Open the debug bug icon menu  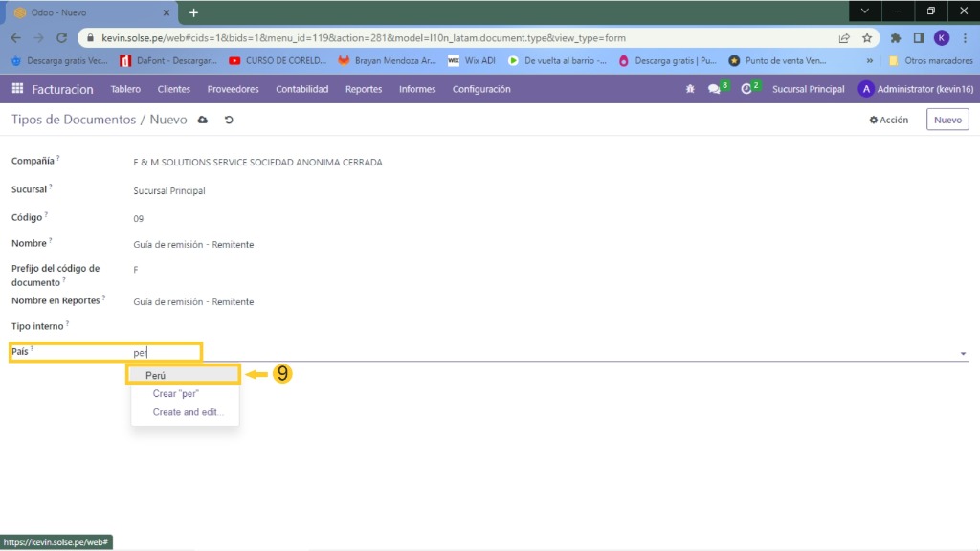click(x=690, y=89)
